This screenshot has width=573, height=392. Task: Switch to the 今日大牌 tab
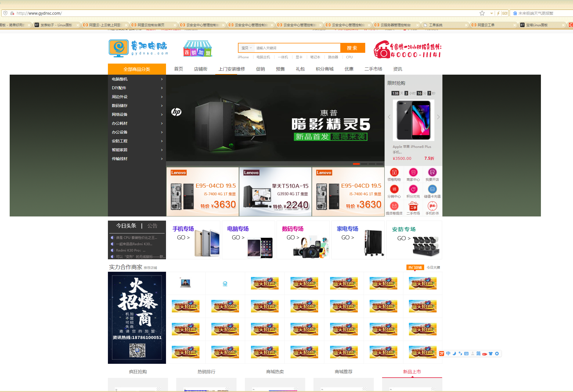(433, 267)
